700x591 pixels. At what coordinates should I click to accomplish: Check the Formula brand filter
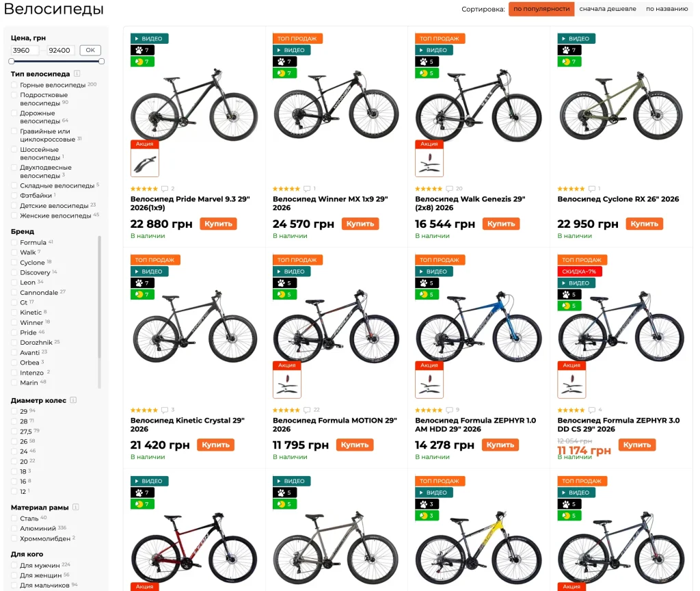(x=14, y=243)
